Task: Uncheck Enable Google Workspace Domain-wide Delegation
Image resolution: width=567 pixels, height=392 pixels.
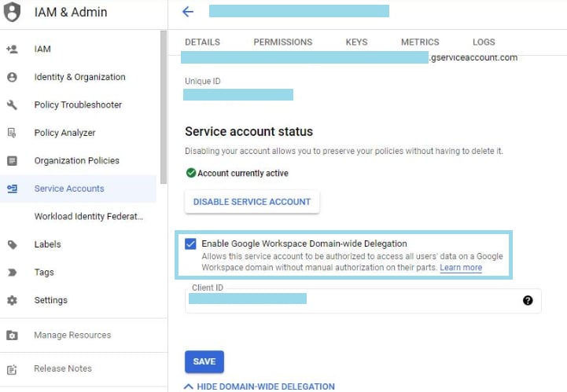Action: (190, 244)
